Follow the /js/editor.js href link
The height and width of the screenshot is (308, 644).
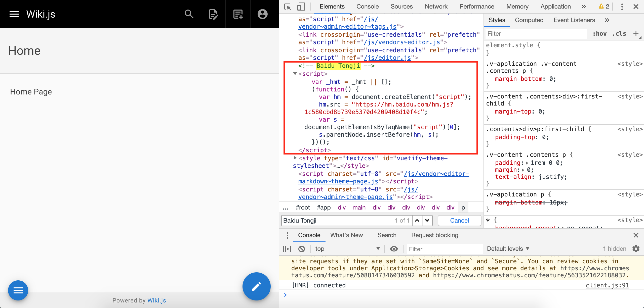387,58
